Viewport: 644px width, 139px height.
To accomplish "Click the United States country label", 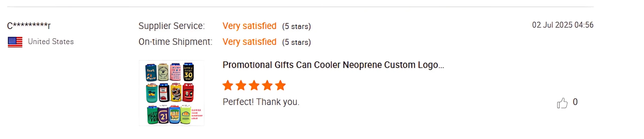I will [x=51, y=42].
